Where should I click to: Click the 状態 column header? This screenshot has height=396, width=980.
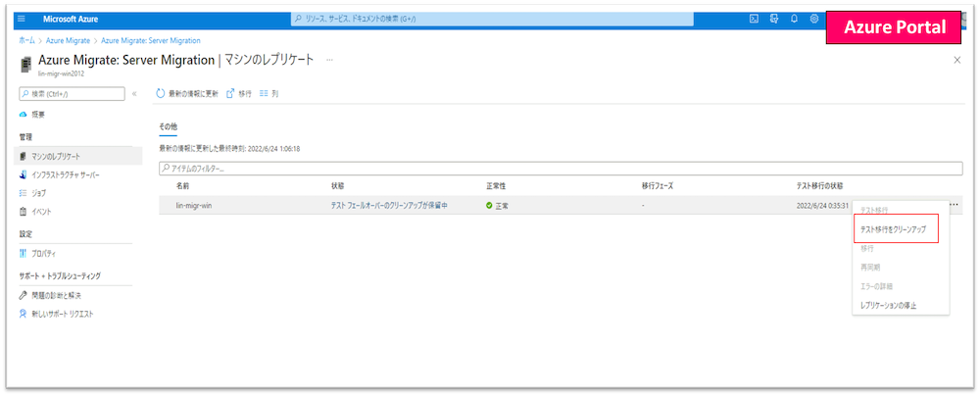(x=337, y=186)
